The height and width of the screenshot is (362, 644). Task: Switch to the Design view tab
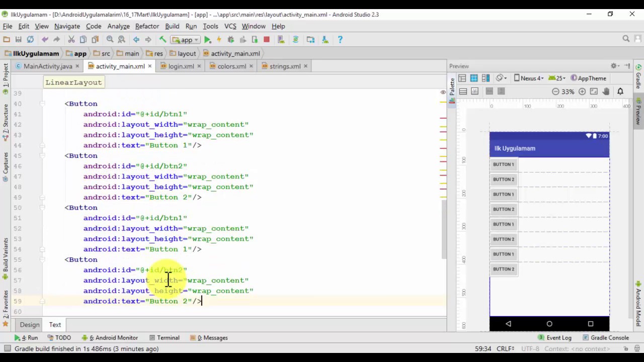tap(30, 325)
